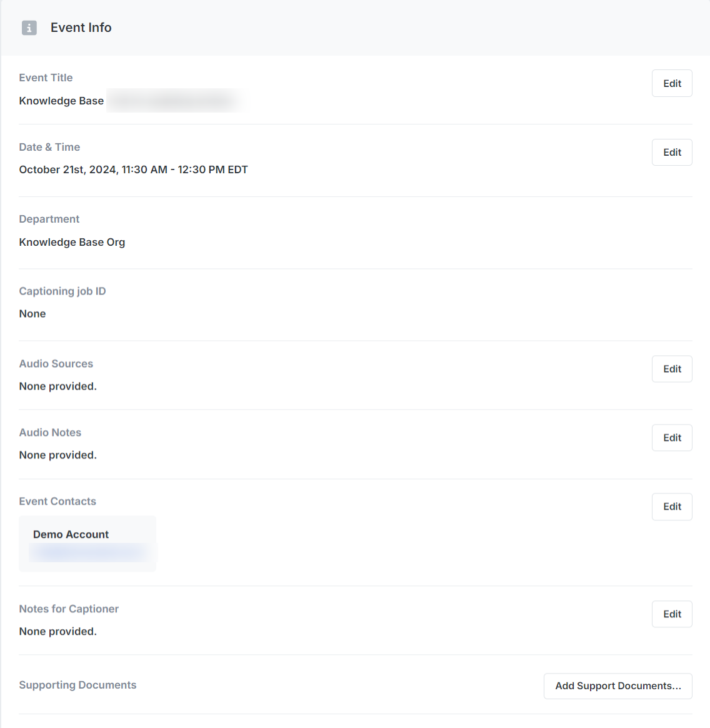This screenshot has width=710, height=728.
Task: Open the blurred email link under Demo Account
Action: [88, 552]
